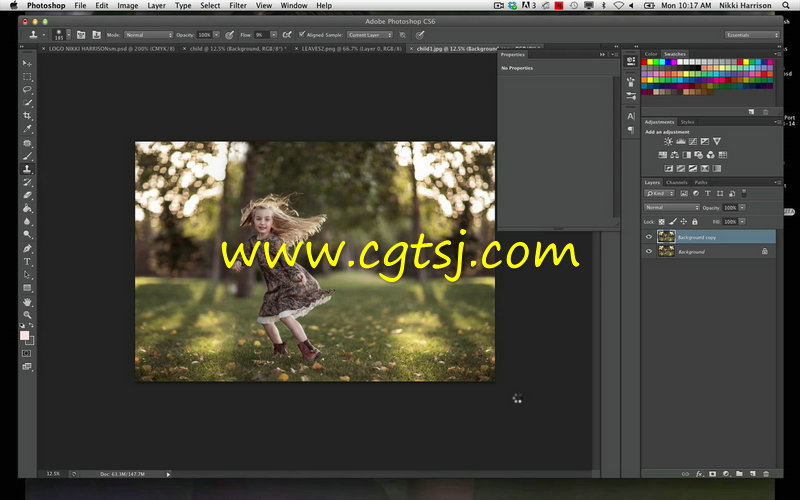Viewport: 800px width, 500px height.
Task: Select the History Brush tool
Action: click(x=27, y=182)
